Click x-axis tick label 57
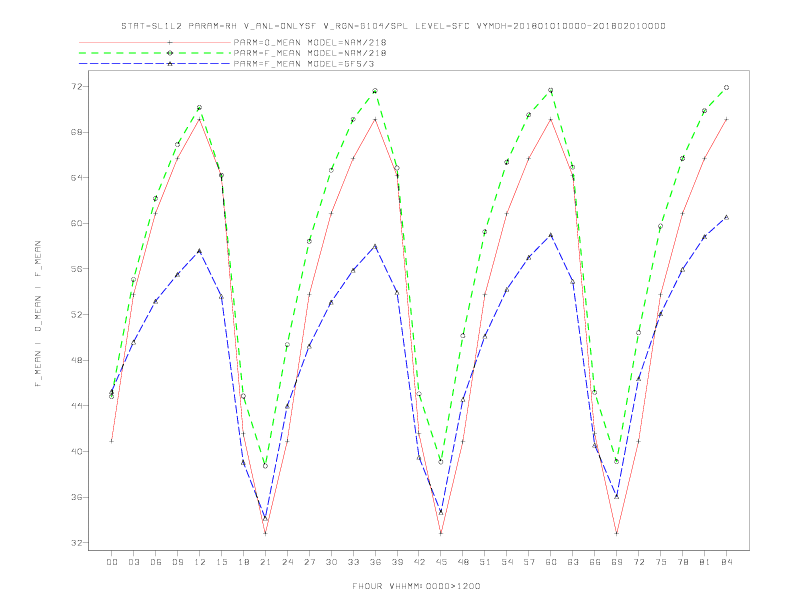Screen dimensions: 792x612 click(529, 562)
